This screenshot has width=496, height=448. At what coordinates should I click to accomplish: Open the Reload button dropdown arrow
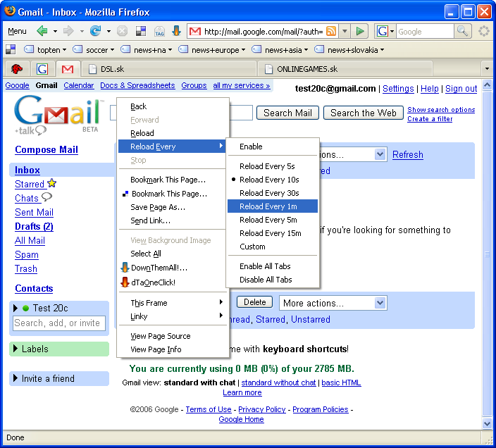click(108, 31)
